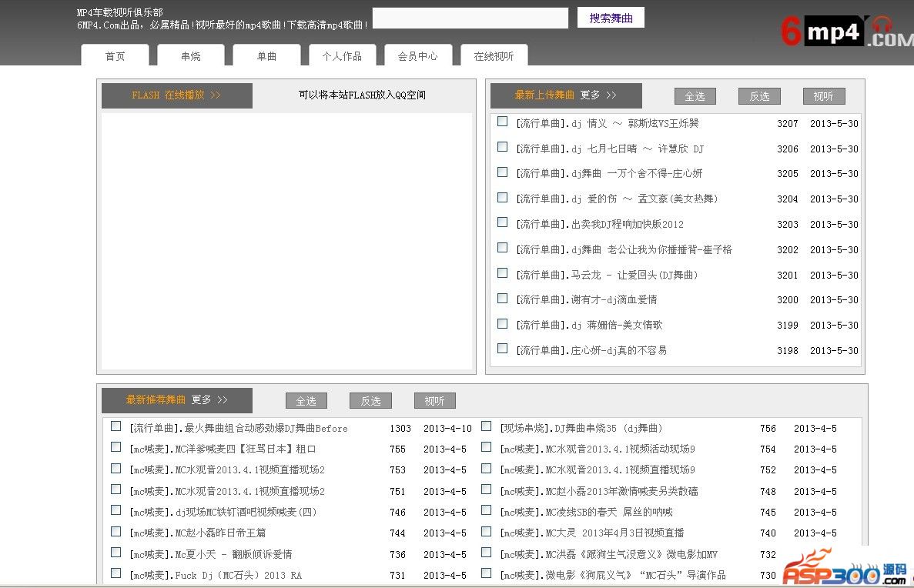The image size is (914, 588).
Task: Tick checkbox for 出卖我DJ程响加快版2012
Action: click(502, 222)
